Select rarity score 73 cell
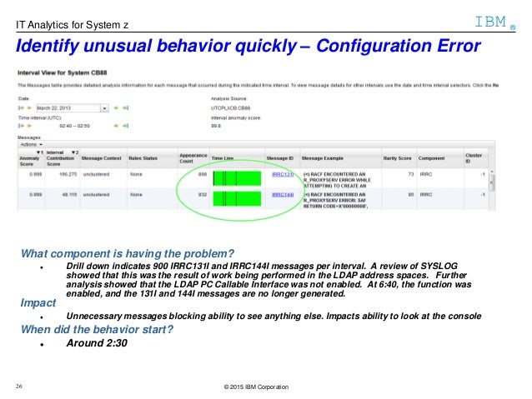 pyautogui.click(x=411, y=174)
